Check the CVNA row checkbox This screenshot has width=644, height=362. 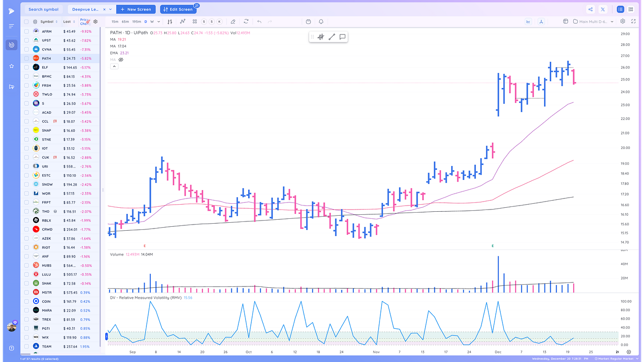(x=27, y=50)
